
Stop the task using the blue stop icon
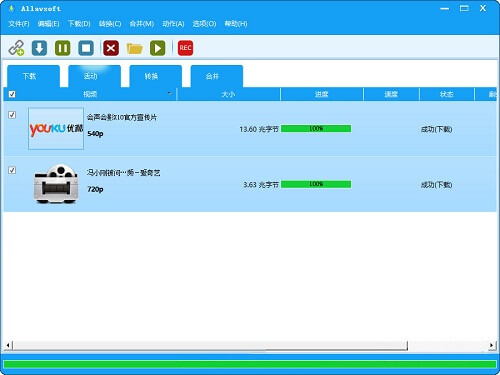[x=86, y=48]
